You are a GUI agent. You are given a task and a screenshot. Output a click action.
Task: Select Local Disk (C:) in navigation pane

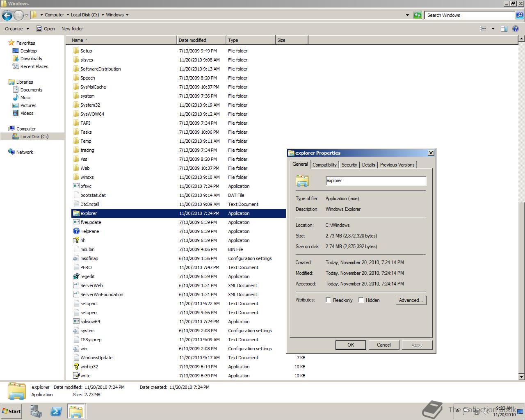pos(34,137)
